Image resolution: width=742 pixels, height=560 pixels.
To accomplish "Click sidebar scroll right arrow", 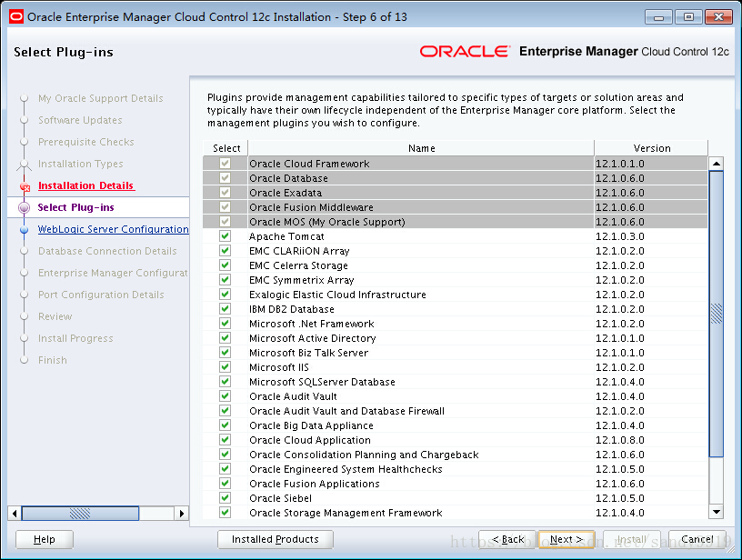I will pos(182,513).
